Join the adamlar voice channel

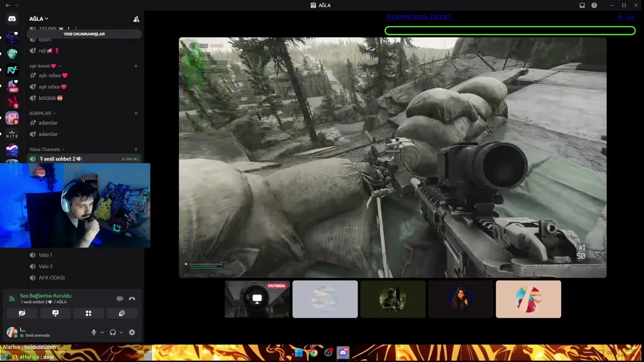[84, 134]
